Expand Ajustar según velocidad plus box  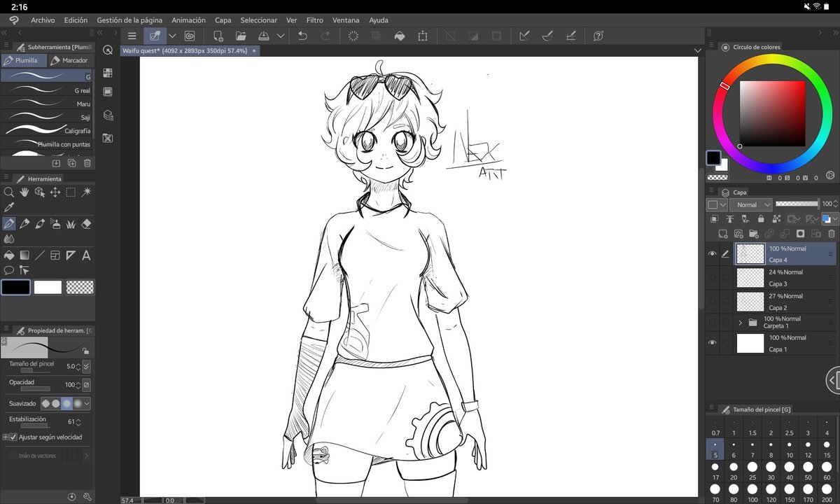[6, 437]
